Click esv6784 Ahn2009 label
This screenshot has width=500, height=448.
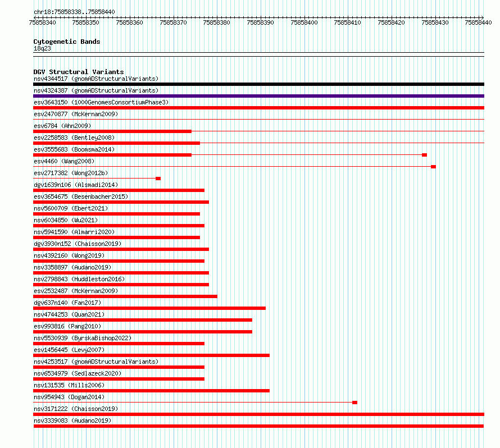pyautogui.click(x=62, y=126)
